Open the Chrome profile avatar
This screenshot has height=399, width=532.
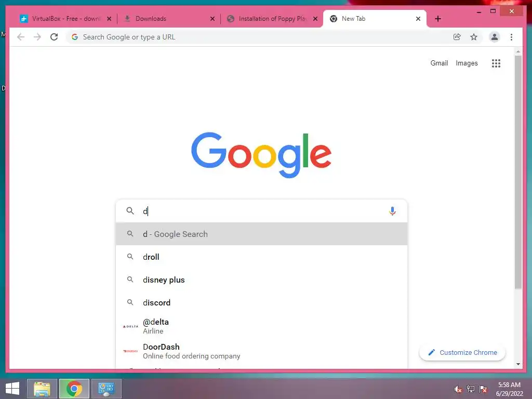495,37
